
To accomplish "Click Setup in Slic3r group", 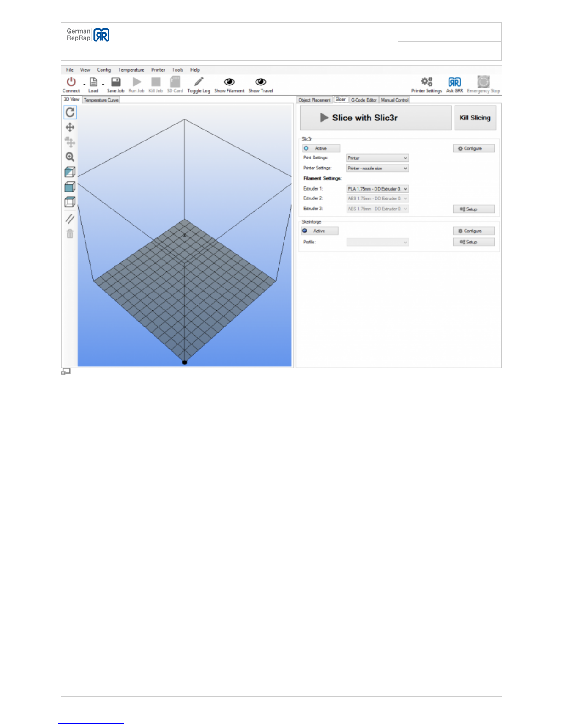I will point(474,209).
